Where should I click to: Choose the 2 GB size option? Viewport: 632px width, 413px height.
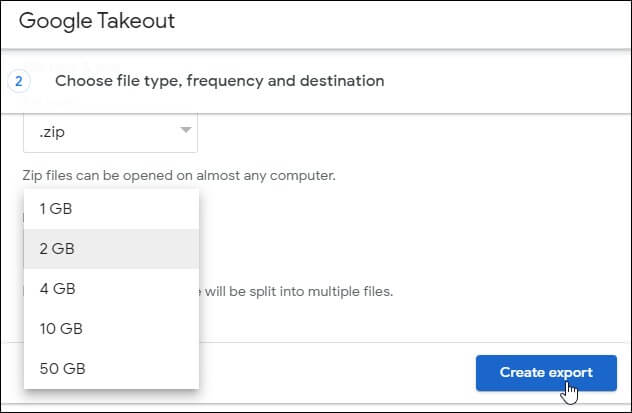click(x=111, y=249)
